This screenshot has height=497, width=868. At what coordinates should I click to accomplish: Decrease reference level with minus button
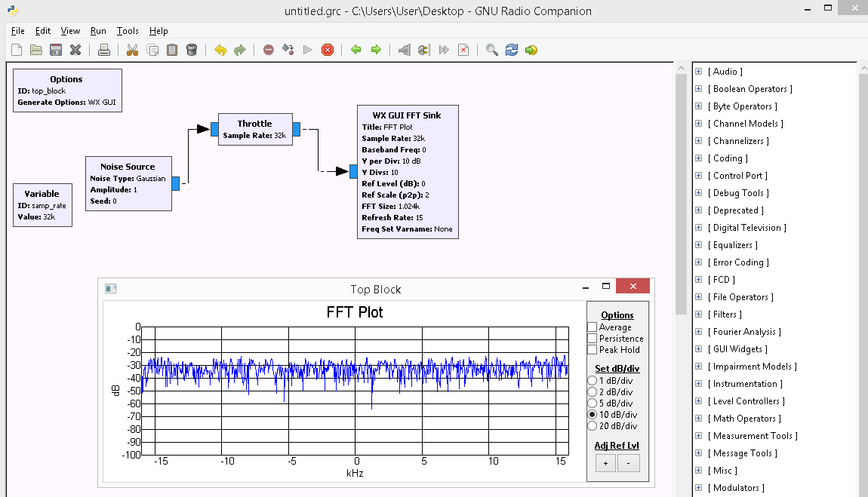tap(628, 463)
